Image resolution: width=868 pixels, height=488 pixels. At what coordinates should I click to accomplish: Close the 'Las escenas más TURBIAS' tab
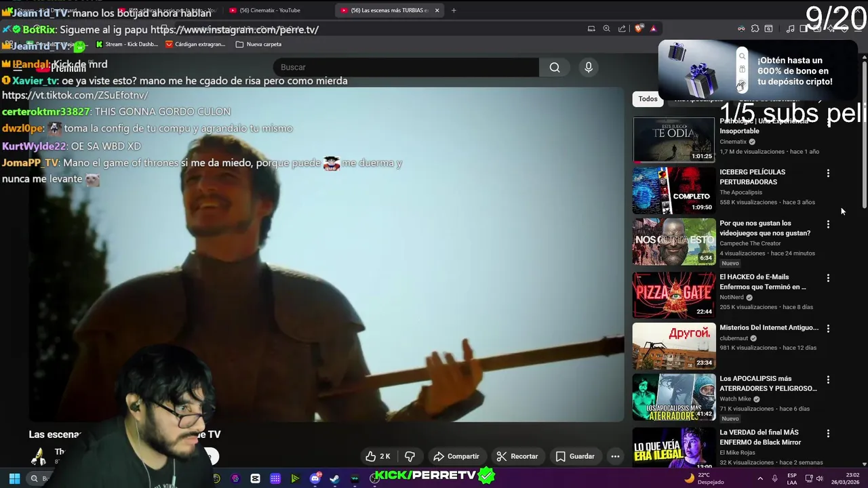[437, 10]
